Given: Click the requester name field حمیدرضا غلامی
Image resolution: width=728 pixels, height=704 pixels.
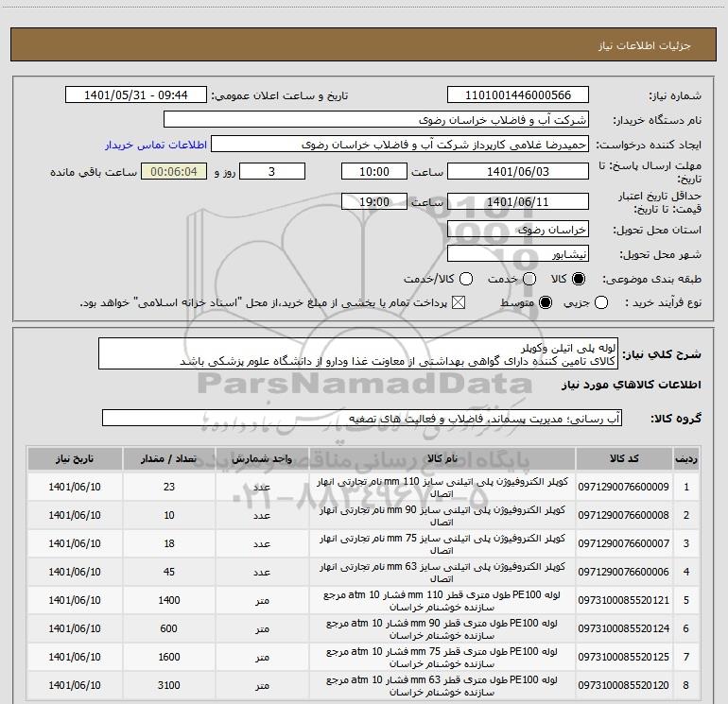Looking at the screenshot, I should pos(400,144).
